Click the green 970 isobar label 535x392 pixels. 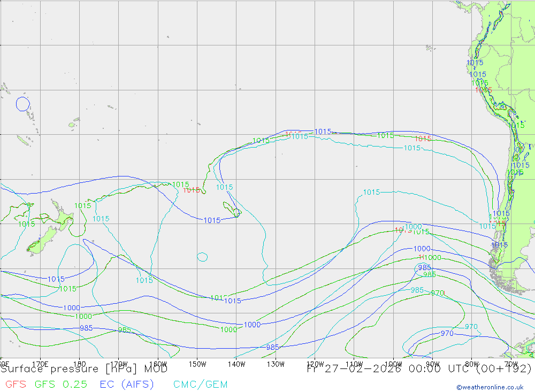coord(438,293)
